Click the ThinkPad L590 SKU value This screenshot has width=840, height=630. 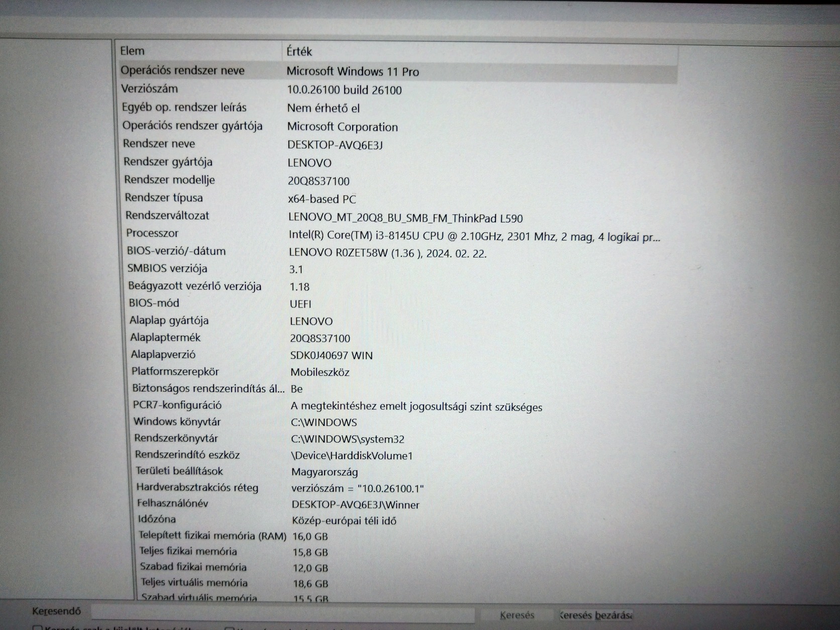pos(405,218)
